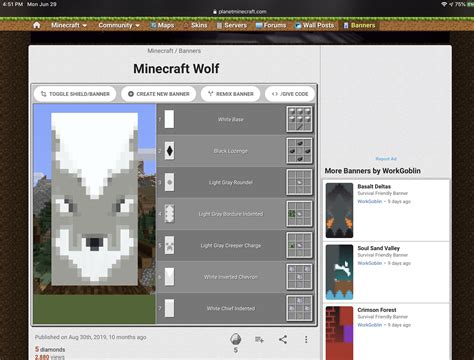Click WorkGoblin author under Soul Sand Valley

coord(370,263)
